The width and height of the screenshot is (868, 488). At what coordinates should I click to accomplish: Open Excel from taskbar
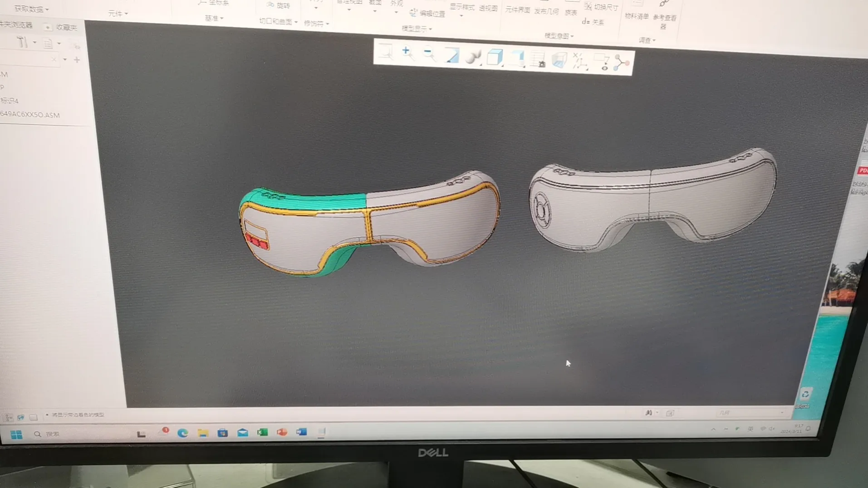(x=262, y=433)
